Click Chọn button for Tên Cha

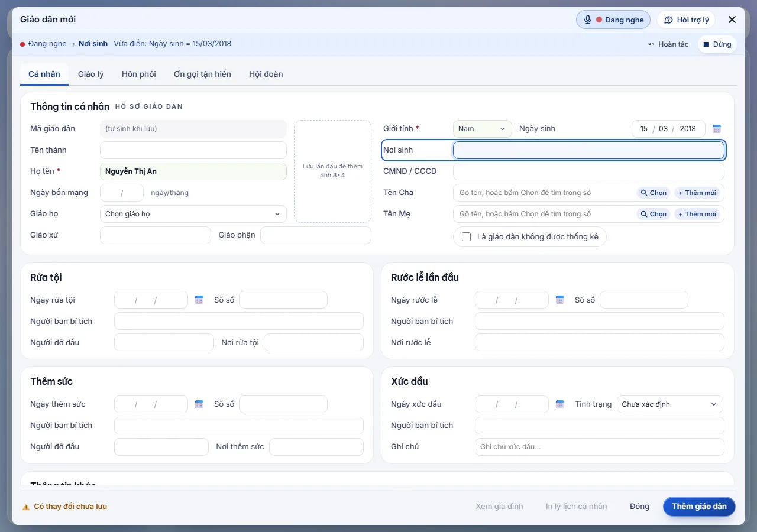tap(654, 193)
